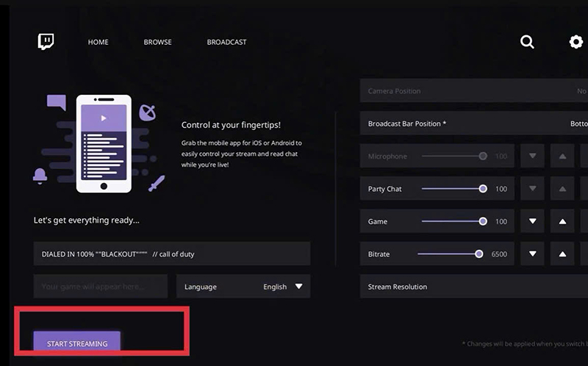This screenshot has height=366, width=588.
Task: Lower Bitrate using the down arrow
Action: click(x=533, y=254)
